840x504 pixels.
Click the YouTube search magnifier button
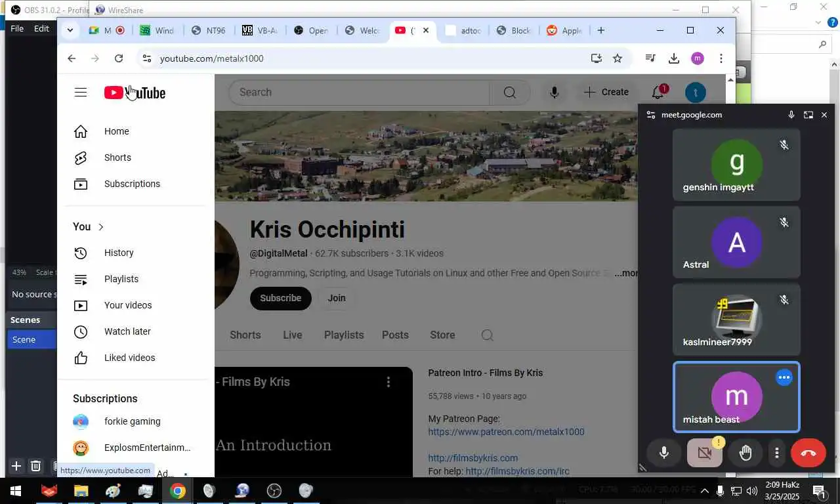click(510, 93)
